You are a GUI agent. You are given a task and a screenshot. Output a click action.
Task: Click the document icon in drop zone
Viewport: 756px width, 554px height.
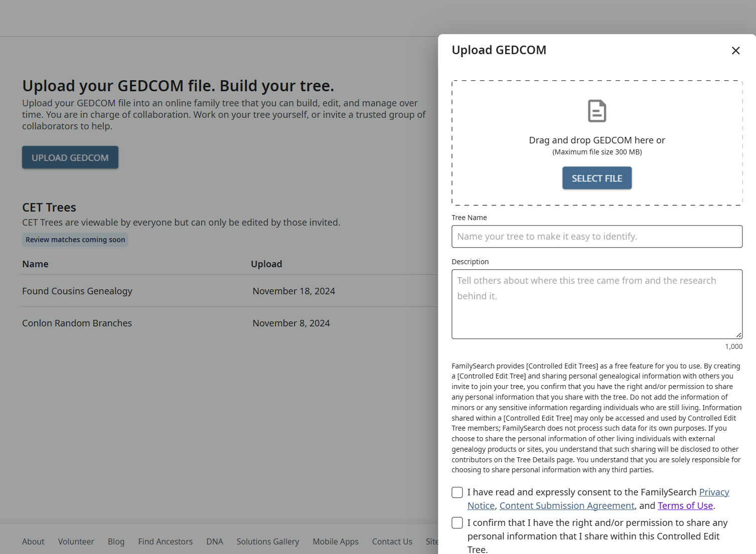[597, 111]
